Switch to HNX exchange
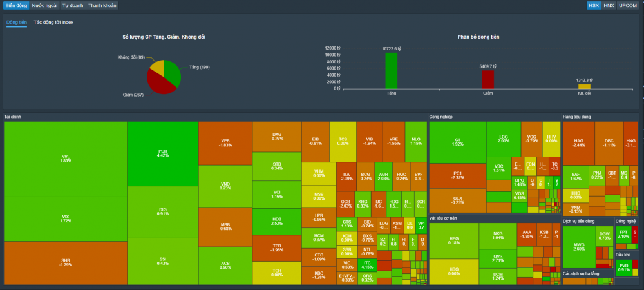Image resolution: width=644 pixels, height=290 pixels. point(609,5)
